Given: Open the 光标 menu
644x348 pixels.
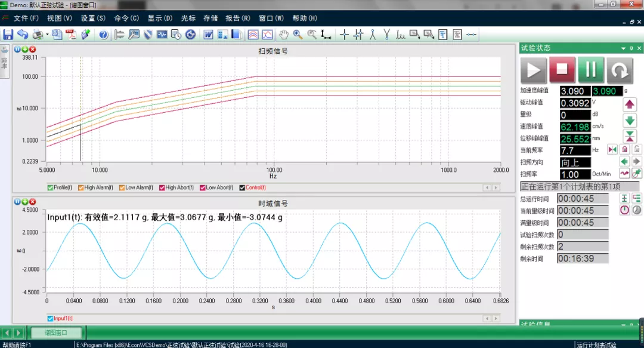Looking at the screenshot, I should point(188,18).
